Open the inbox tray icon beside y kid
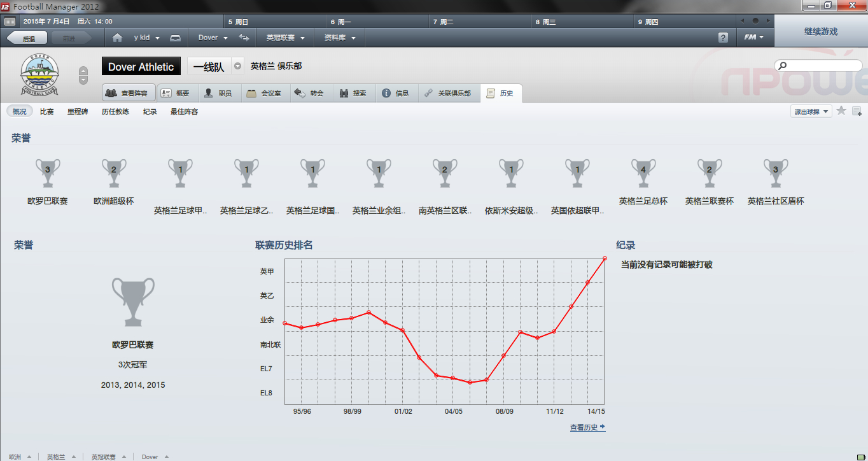 click(176, 38)
